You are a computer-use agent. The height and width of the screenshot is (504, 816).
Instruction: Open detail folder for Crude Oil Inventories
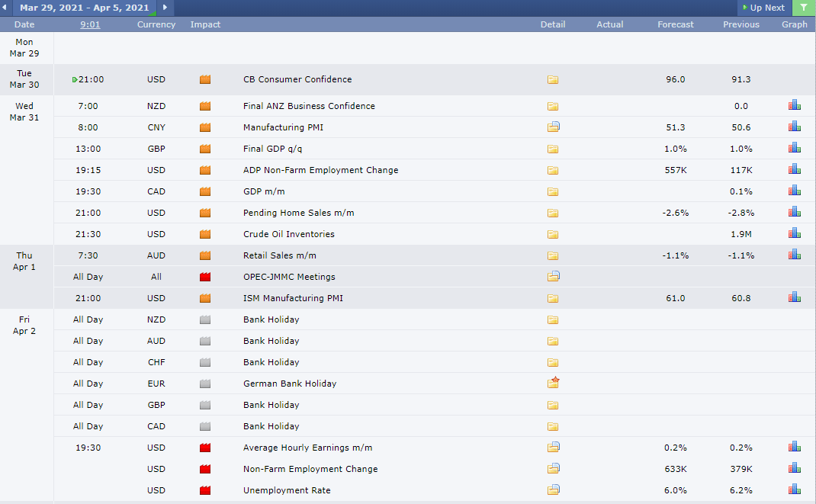pyautogui.click(x=553, y=234)
